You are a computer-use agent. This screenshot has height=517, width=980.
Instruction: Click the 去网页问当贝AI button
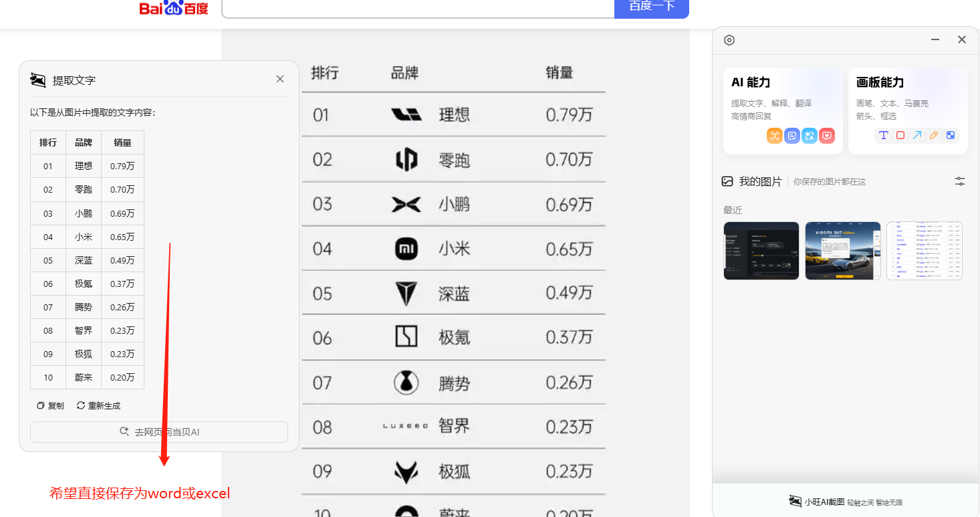point(159,432)
